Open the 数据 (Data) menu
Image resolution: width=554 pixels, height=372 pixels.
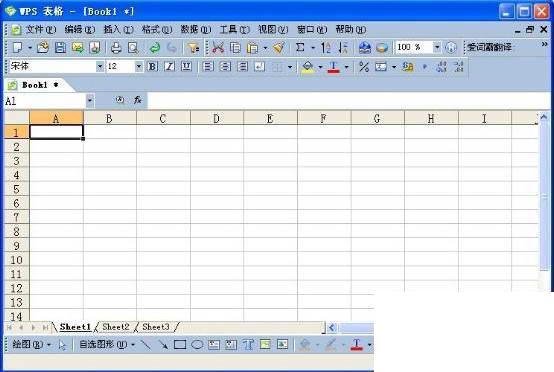point(196,29)
